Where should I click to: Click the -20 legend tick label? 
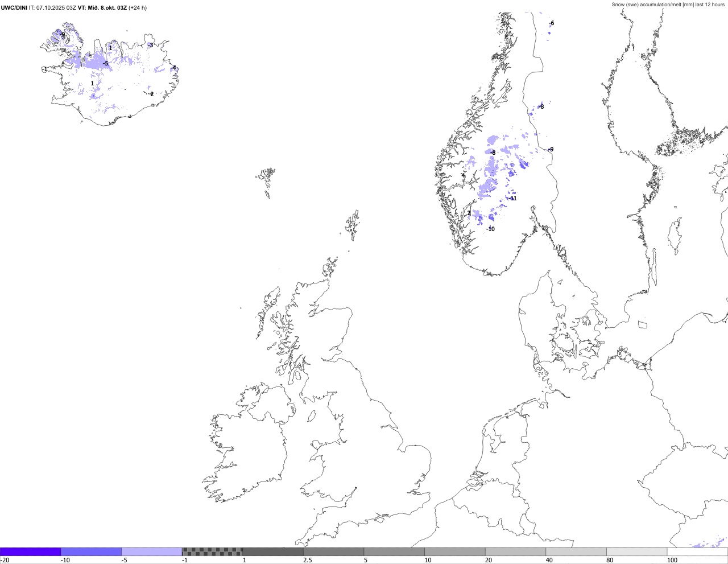click(5, 560)
